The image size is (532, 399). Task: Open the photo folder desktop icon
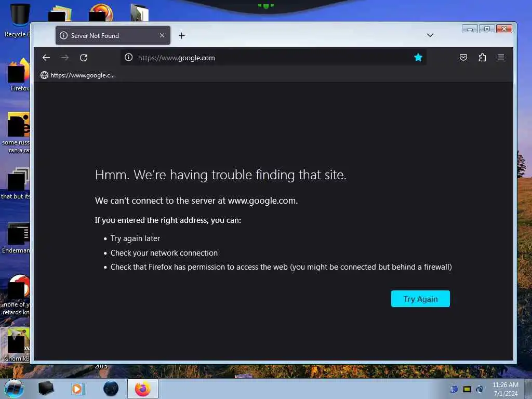coord(139,13)
